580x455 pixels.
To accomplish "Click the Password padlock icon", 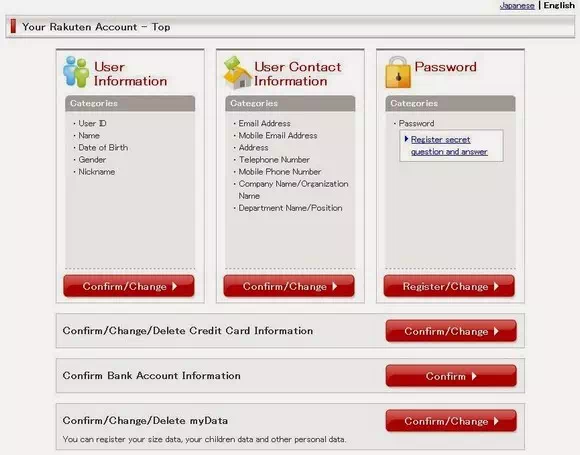I will tap(398, 73).
